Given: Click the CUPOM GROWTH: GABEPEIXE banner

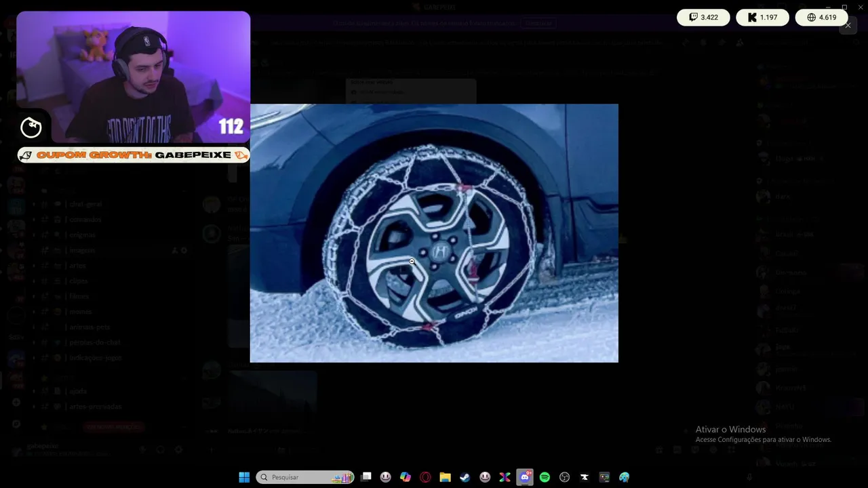Looking at the screenshot, I should pyautogui.click(x=134, y=155).
